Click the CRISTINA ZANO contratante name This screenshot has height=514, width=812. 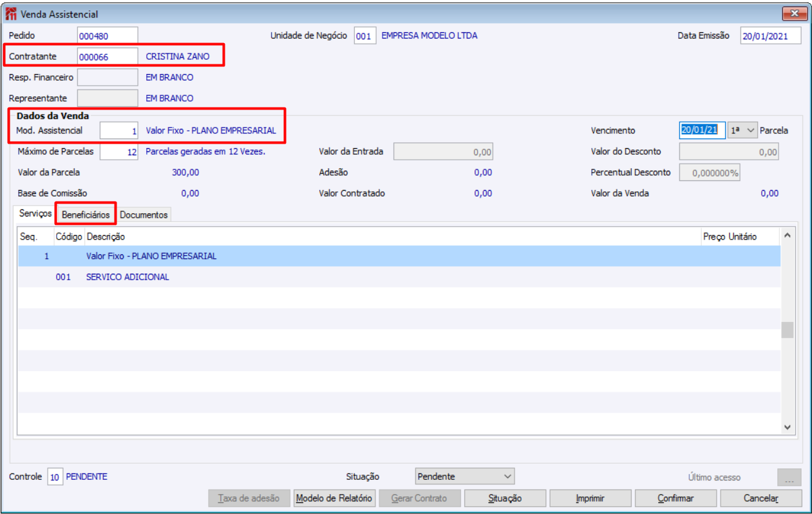(x=178, y=57)
